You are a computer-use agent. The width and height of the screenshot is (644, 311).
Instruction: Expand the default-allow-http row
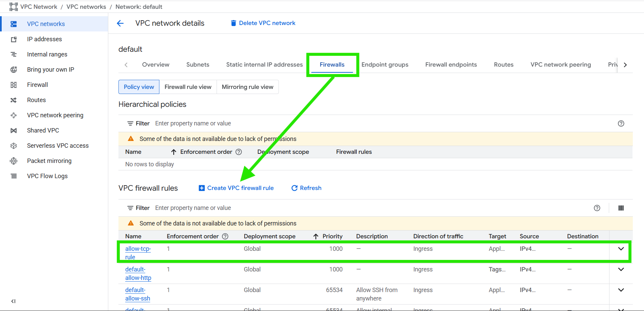tap(621, 269)
